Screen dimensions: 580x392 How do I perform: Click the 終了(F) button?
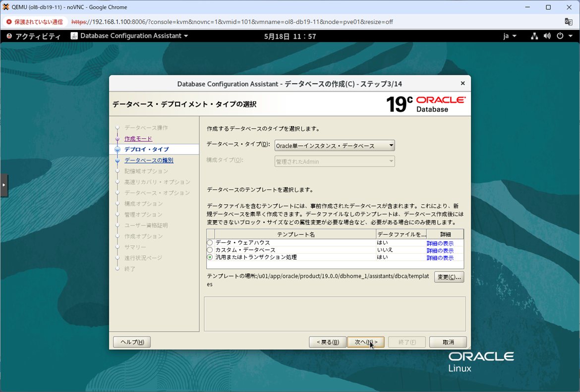click(x=407, y=342)
